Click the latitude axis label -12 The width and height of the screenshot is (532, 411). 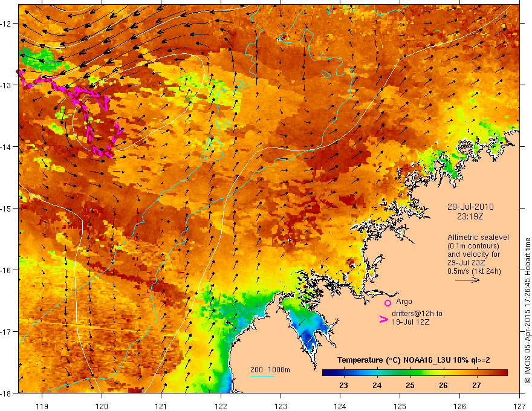pos(6,24)
